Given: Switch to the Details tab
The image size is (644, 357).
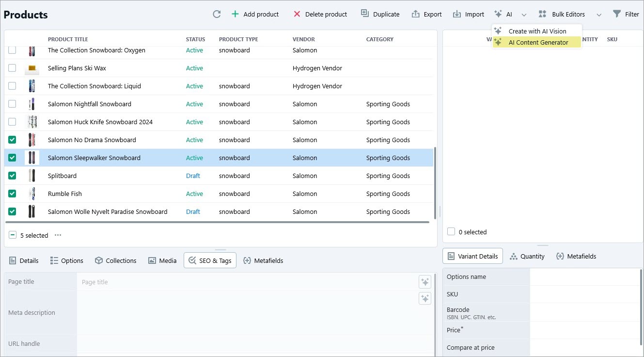Looking at the screenshot, I should [24, 260].
